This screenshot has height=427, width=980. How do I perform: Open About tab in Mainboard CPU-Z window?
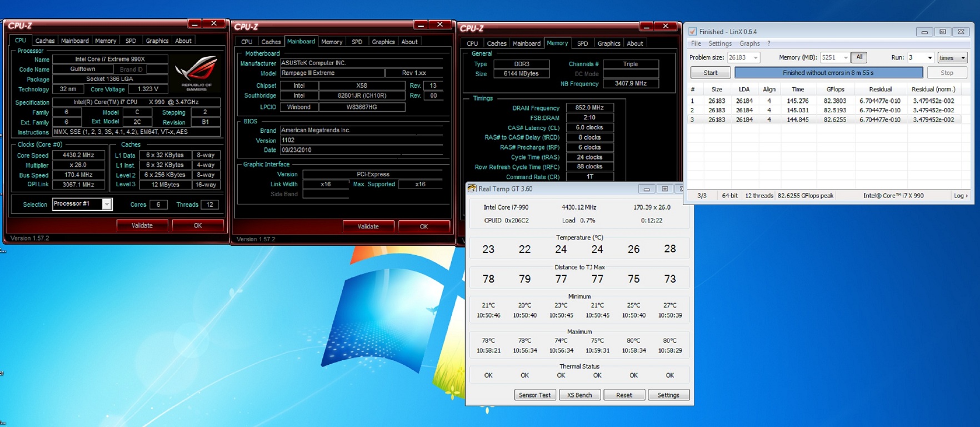(409, 42)
